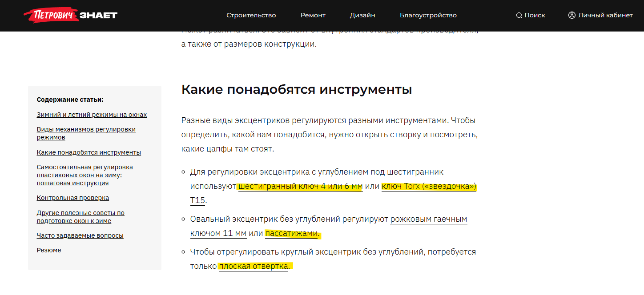Open Другие полезные советы по подготовке link
This screenshot has height=295, width=644.
(80, 217)
